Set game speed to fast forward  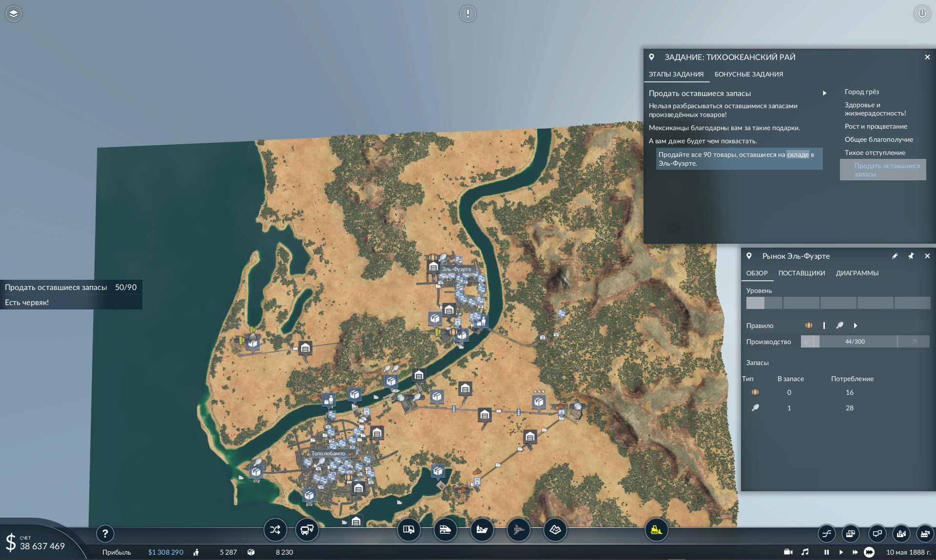point(855,552)
